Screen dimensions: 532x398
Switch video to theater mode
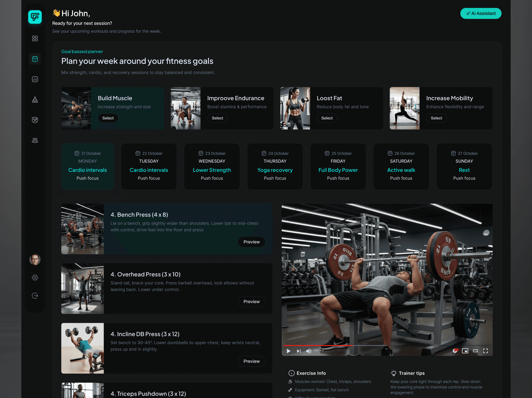475,351
